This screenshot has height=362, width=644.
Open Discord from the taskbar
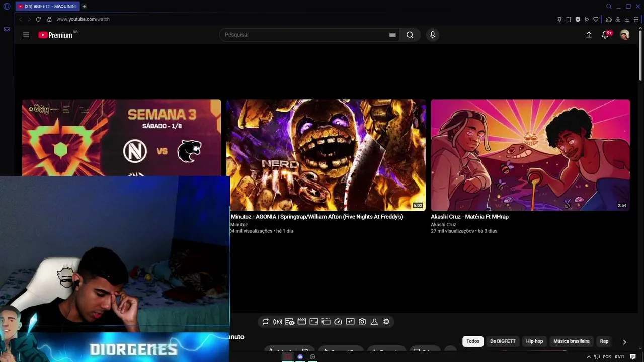pyautogui.click(x=300, y=357)
